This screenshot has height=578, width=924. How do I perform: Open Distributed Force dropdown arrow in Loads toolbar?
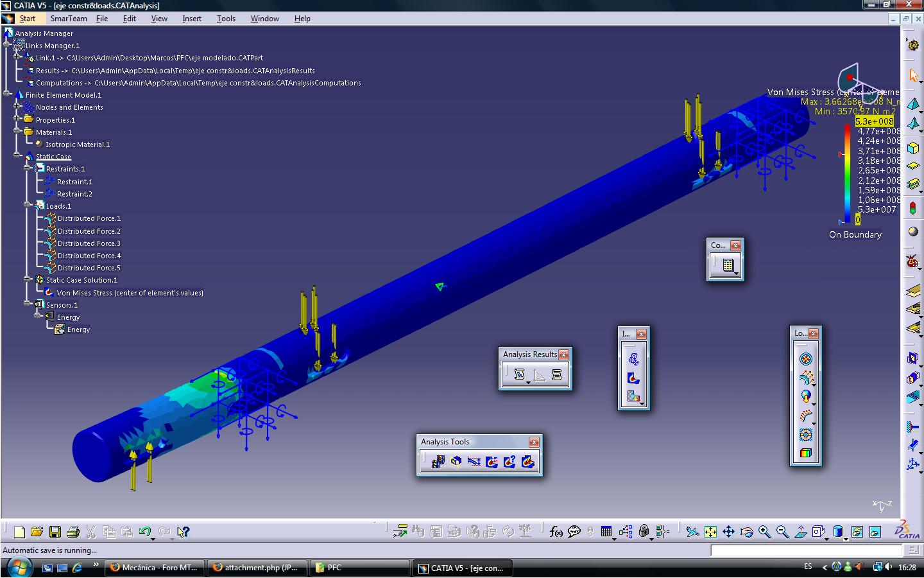(814, 385)
